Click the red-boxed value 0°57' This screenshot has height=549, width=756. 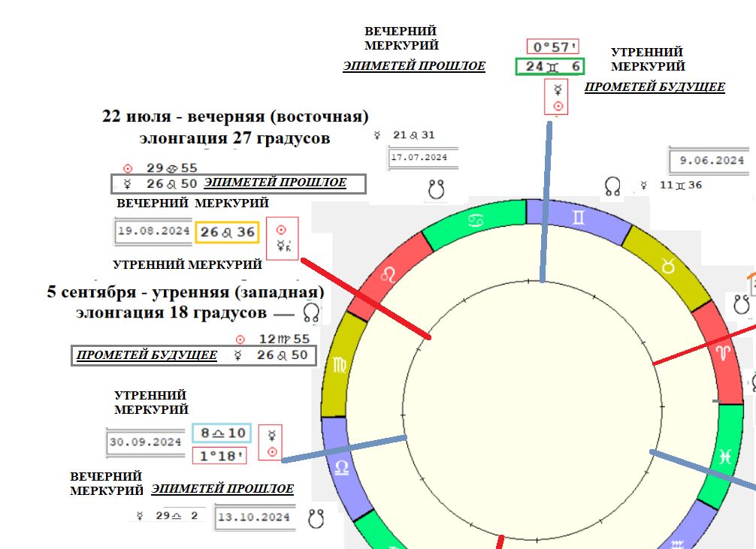point(553,47)
